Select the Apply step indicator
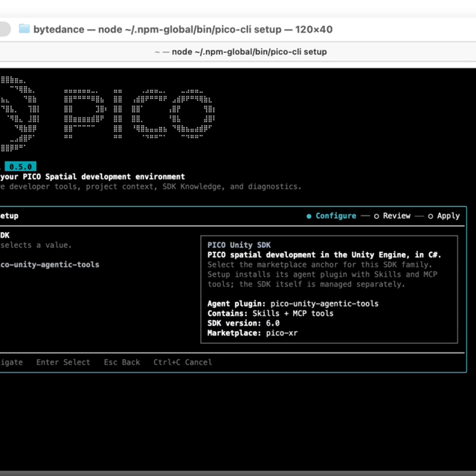Viewport: 476px width, 476px height. 444,216
